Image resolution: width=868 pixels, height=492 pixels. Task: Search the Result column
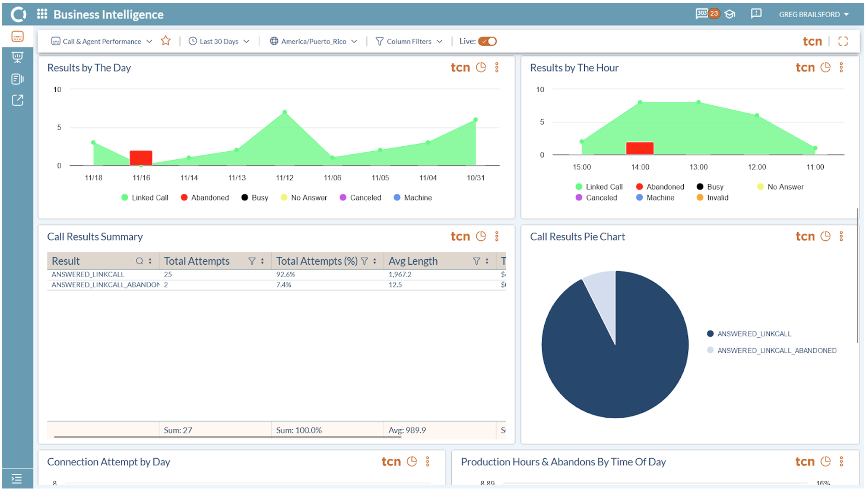tap(139, 261)
